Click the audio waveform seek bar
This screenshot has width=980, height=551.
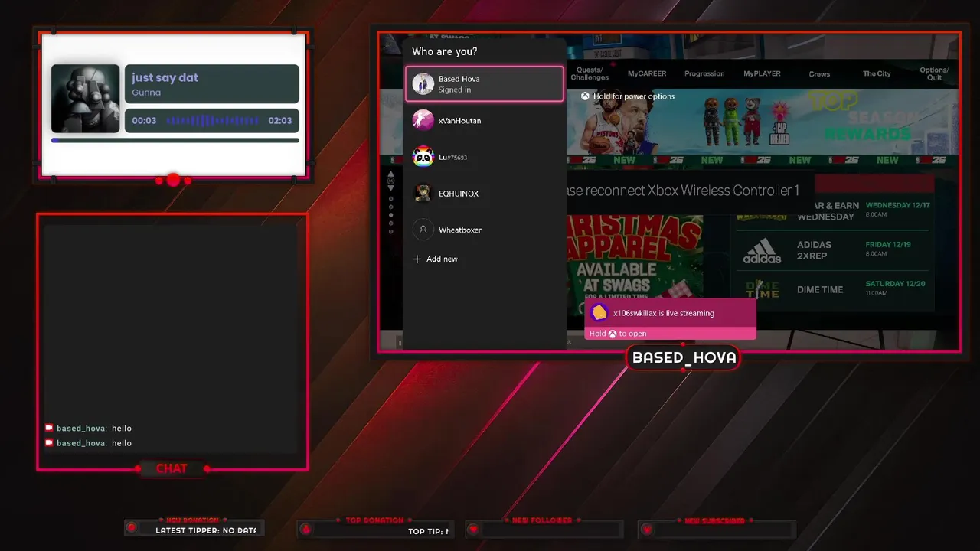(212, 121)
